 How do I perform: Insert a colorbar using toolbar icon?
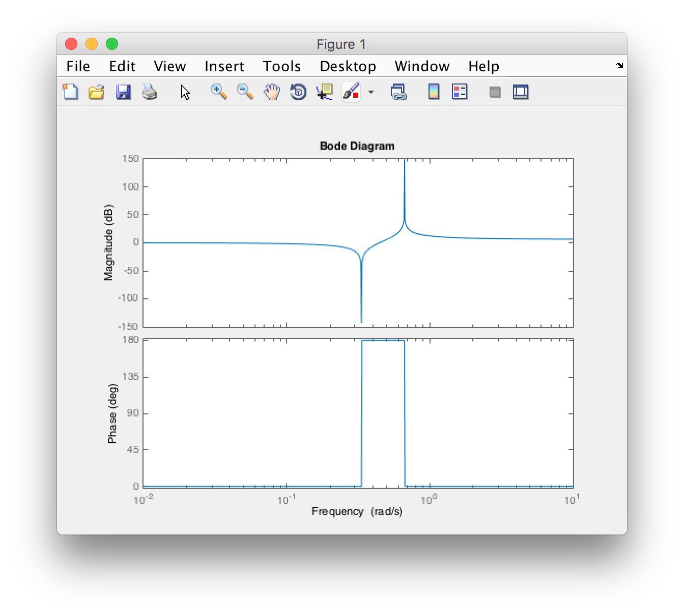434,92
